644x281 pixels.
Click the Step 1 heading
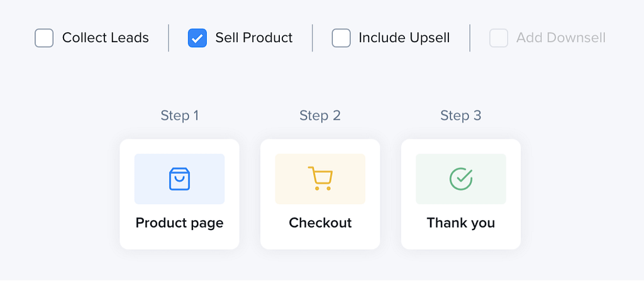tap(179, 116)
